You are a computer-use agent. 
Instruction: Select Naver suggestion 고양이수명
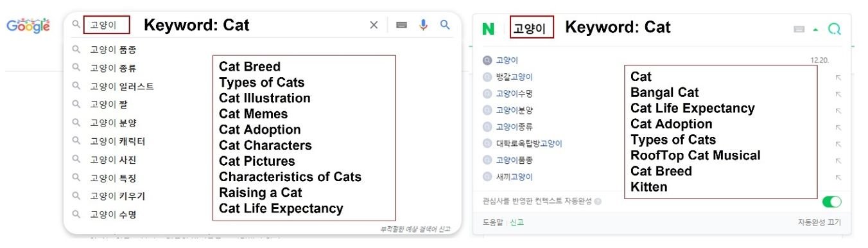(514, 94)
